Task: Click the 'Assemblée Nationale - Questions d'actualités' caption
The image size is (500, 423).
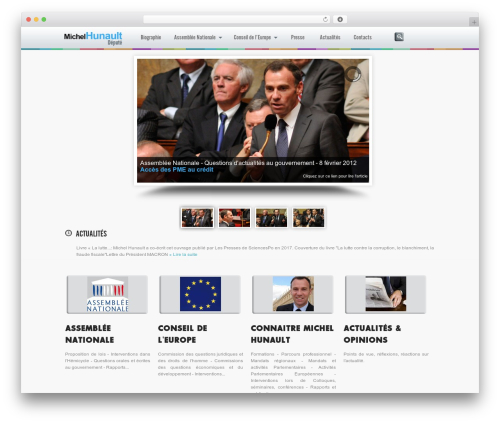Action: [248, 163]
